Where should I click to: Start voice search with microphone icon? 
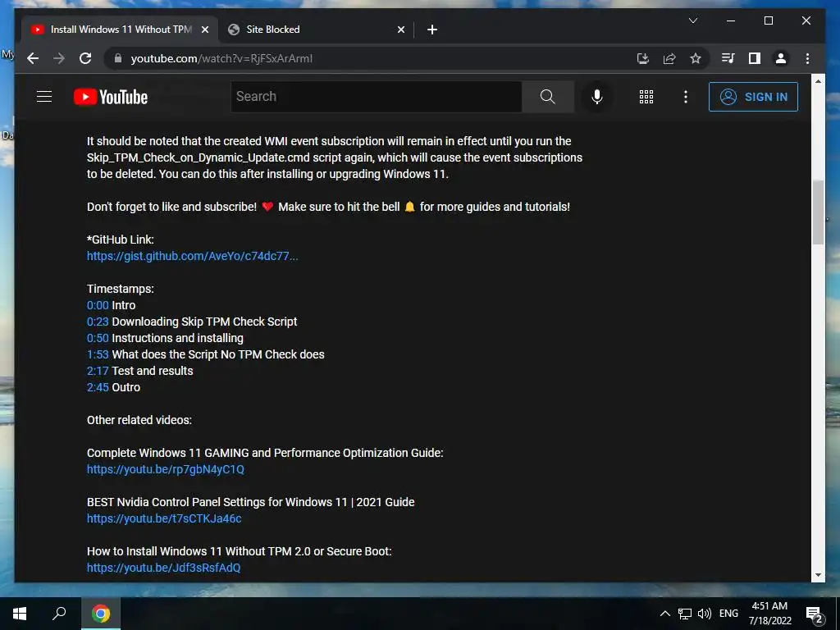(x=597, y=97)
